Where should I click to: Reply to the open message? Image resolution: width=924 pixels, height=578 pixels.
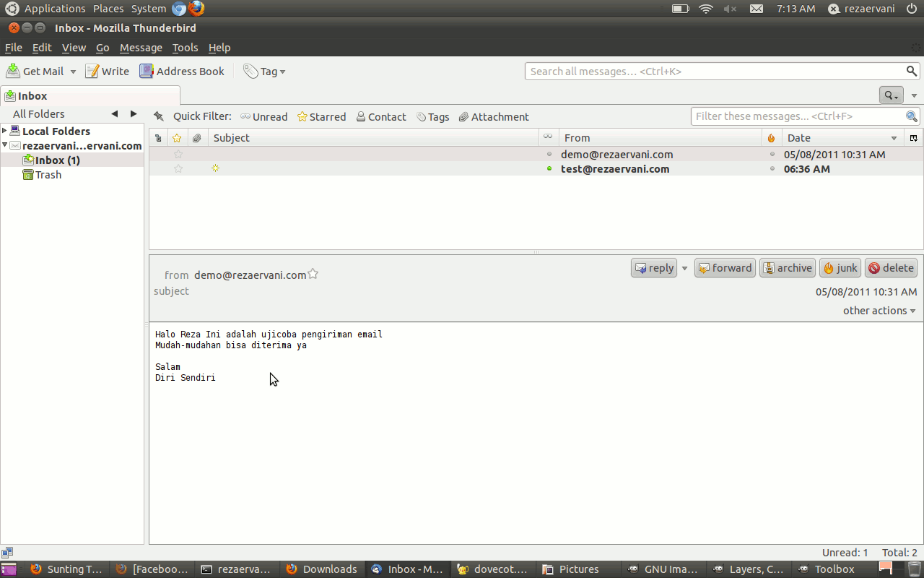653,268
